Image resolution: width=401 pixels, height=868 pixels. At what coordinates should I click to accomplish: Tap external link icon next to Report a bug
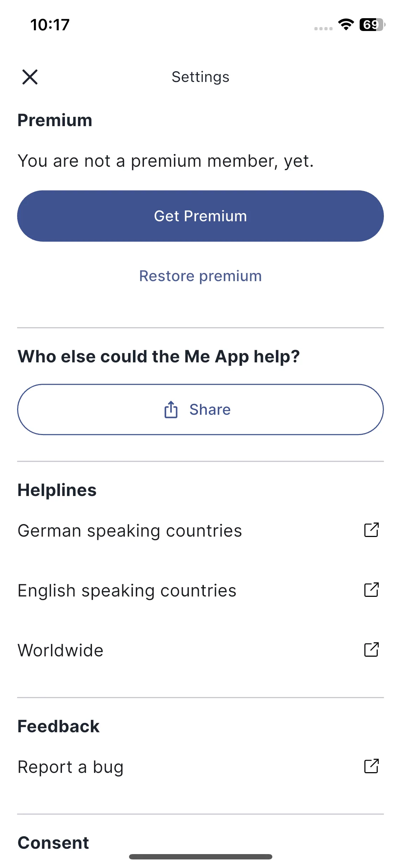tap(371, 766)
